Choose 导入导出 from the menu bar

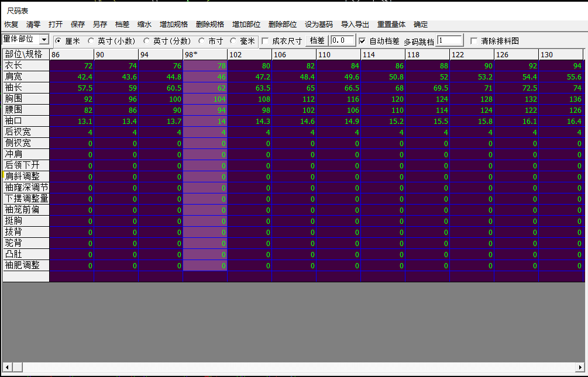(x=355, y=25)
